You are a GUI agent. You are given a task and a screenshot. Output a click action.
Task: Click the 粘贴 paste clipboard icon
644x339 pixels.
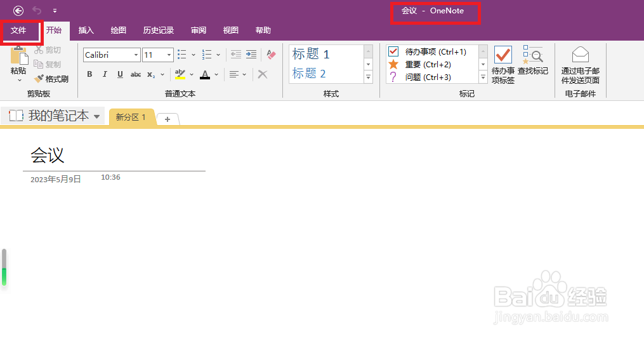coord(18,55)
